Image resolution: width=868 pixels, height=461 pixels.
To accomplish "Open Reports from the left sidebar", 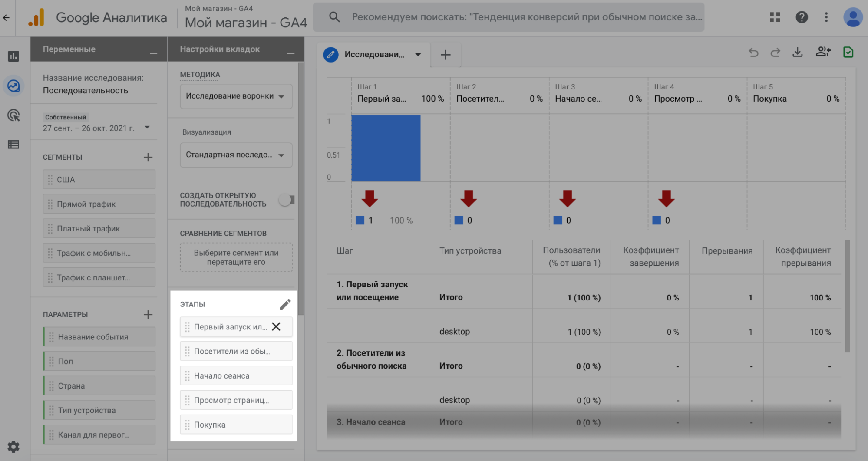I will click(x=13, y=56).
